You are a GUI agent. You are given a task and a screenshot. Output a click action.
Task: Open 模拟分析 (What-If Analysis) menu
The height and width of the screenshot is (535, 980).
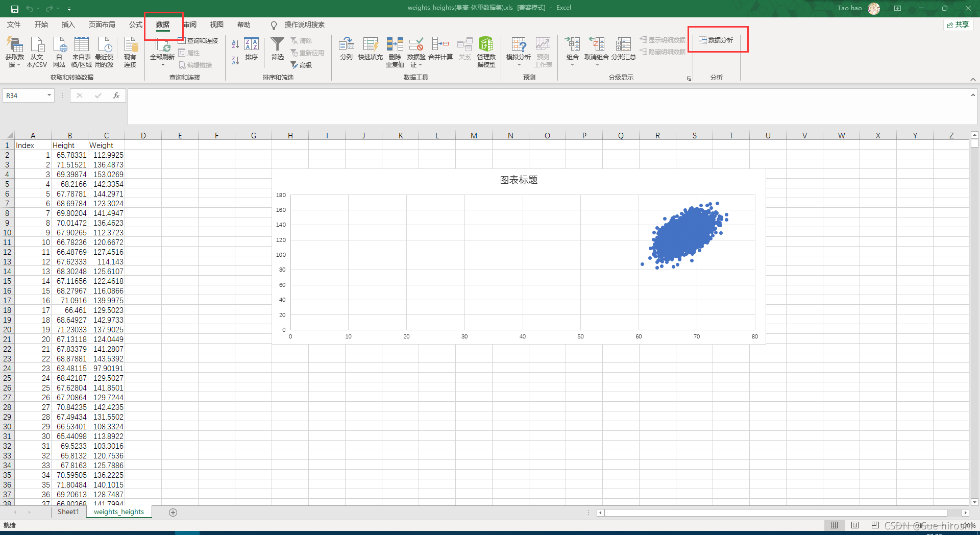tap(519, 52)
